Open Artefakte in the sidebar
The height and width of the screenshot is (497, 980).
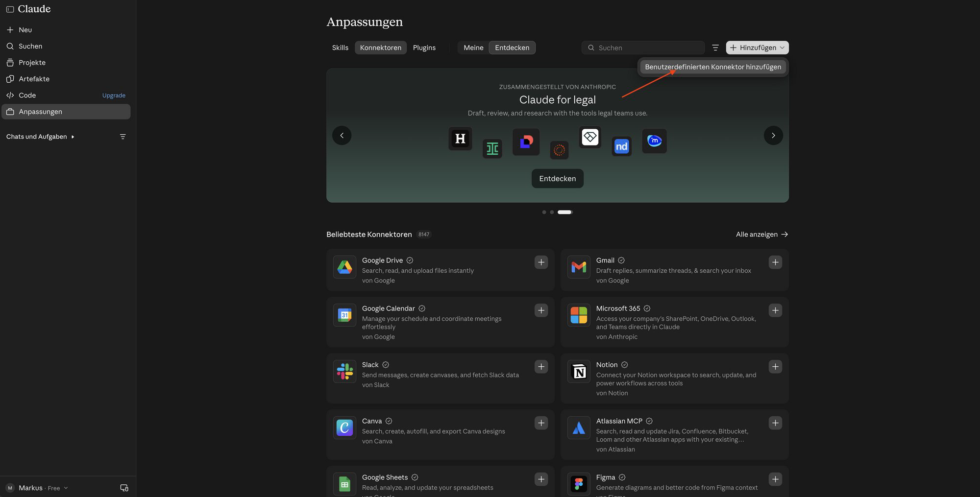[66, 79]
